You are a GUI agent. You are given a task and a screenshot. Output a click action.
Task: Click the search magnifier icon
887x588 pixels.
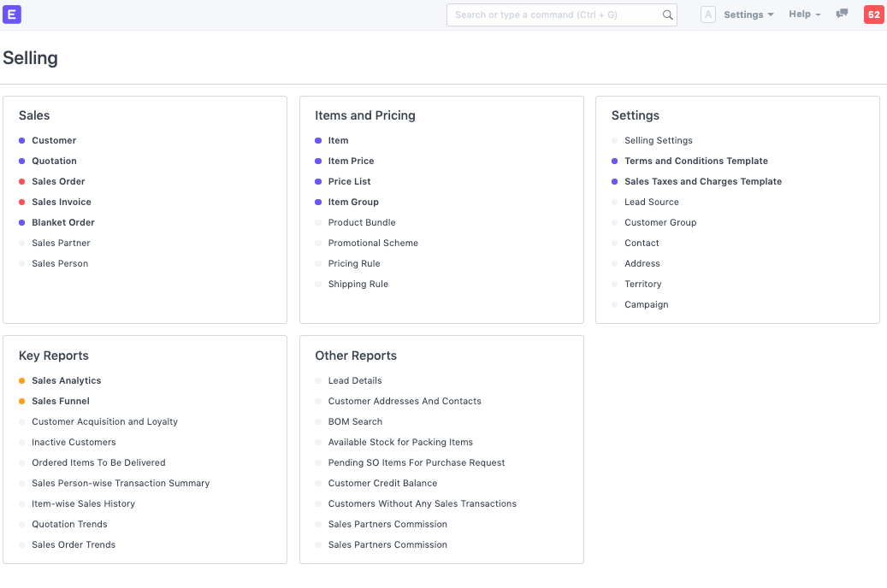click(x=667, y=15)
